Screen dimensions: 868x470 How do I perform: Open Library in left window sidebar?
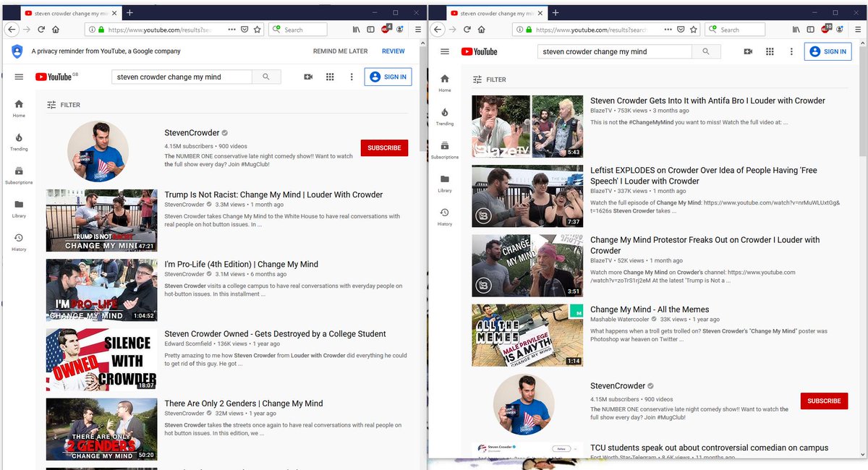pos(19,208)
